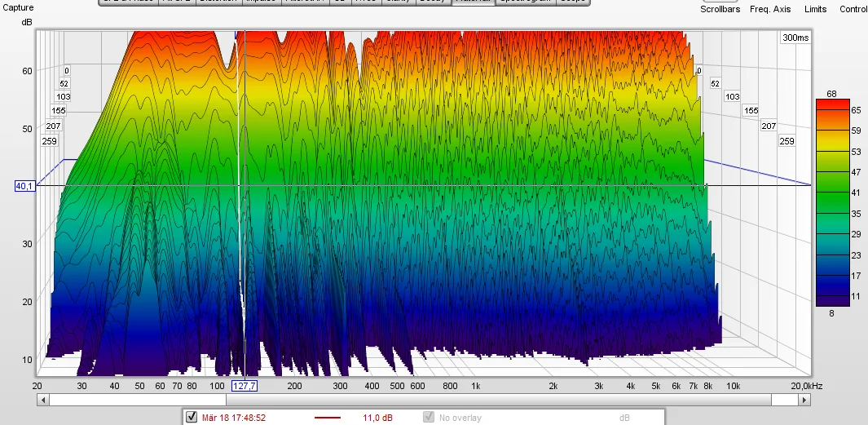Open the Limits dialog
The height and width of the screenshot is (425, 868).
click(x=815, y=9)
